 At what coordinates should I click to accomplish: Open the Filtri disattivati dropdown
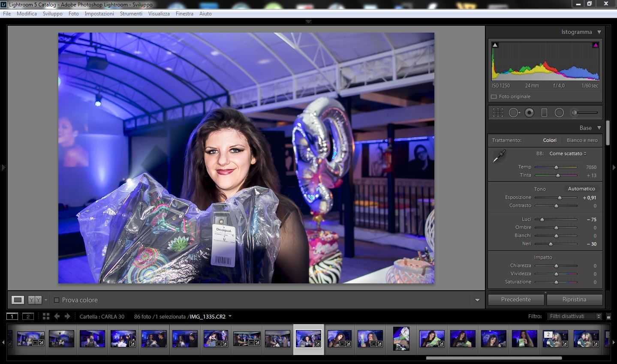pyautogui.click(x=574, y=316)
